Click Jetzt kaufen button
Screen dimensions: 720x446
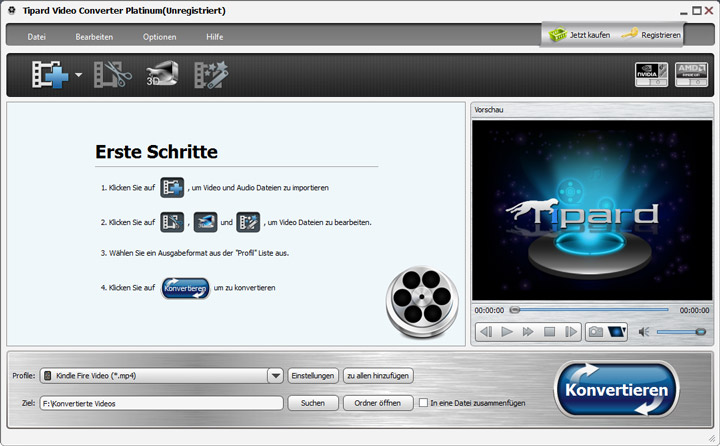(579, 35)
